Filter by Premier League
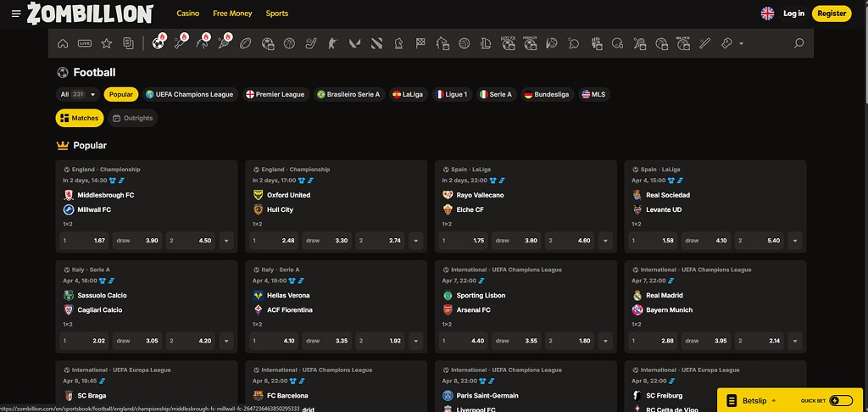 click(275, 94)
